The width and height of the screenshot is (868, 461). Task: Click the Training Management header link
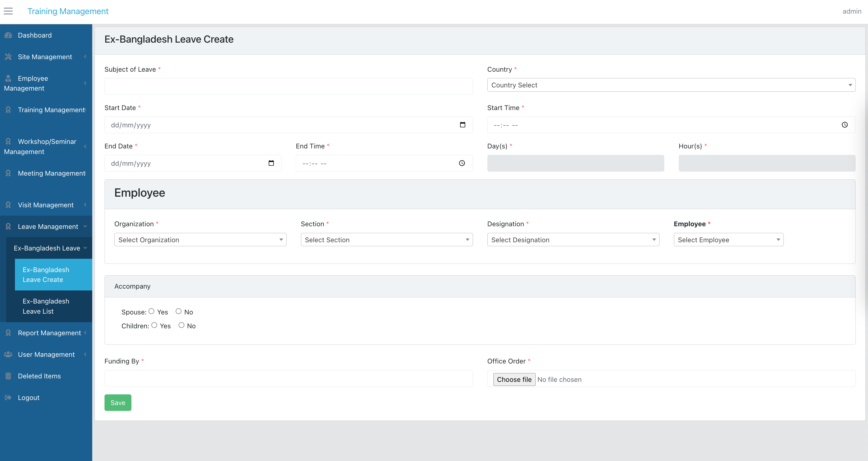(68, 11)
